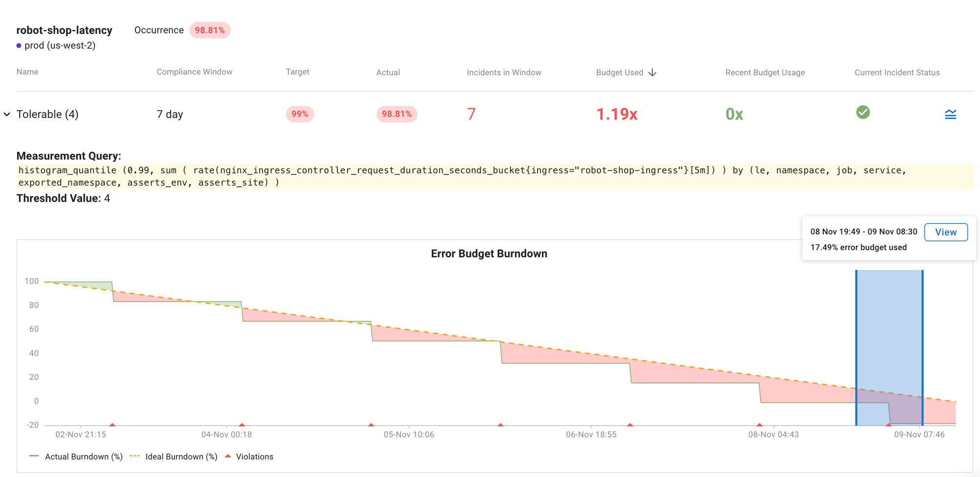
Task: Click the green incident status checkmark
Action: 863,112
